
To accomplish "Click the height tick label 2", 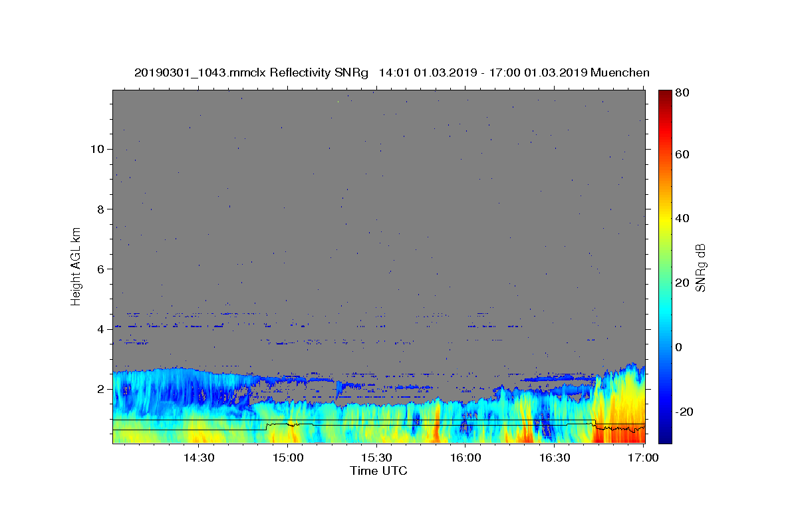I will click(x=100, y=389).
